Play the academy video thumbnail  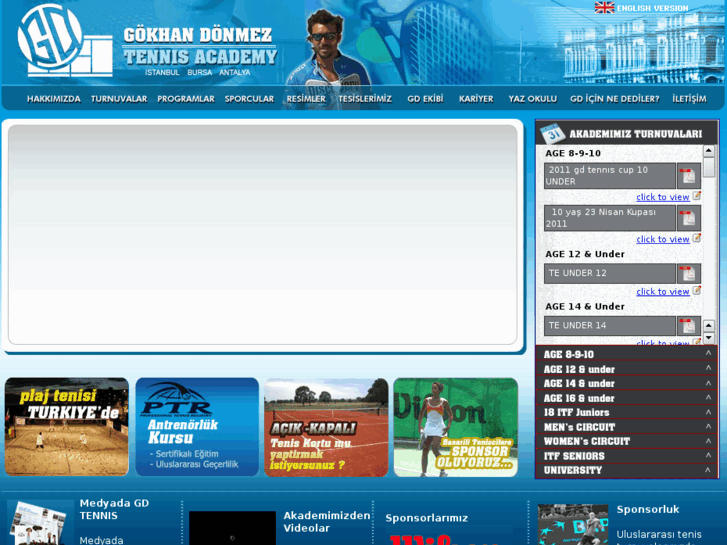(232, 528)
